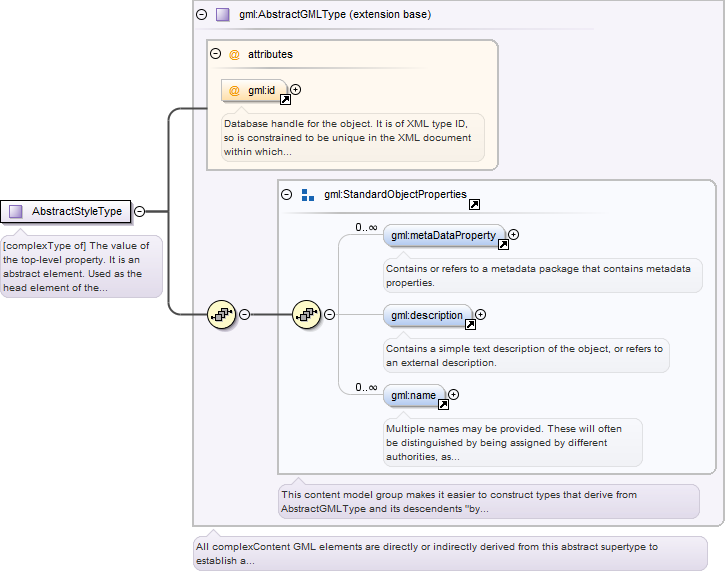The height and width of the screenshot is (574, 726).
Task: Open the gml:description reference arrow icon
Action: point(470,324)
